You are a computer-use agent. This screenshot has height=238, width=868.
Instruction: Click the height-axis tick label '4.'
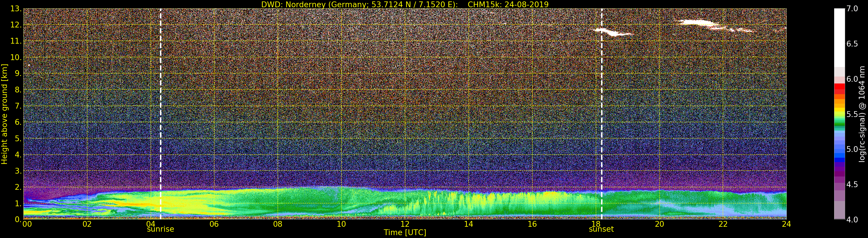(18, 155)
